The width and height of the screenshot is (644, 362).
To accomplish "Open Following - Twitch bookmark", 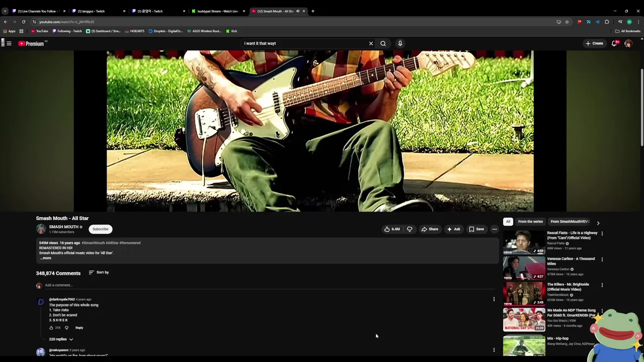I will [67, 31].
